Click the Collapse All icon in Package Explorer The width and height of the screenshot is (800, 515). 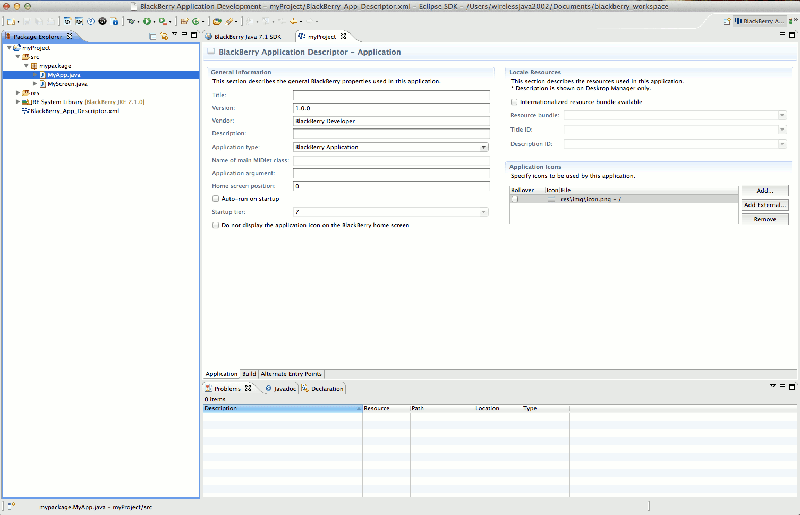pyautogui.click(x=153, y=36)
